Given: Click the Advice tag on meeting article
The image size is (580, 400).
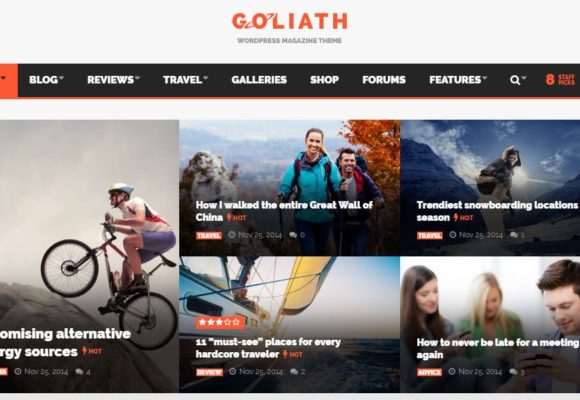Looking at the screenshot, I should coord(429,372).
